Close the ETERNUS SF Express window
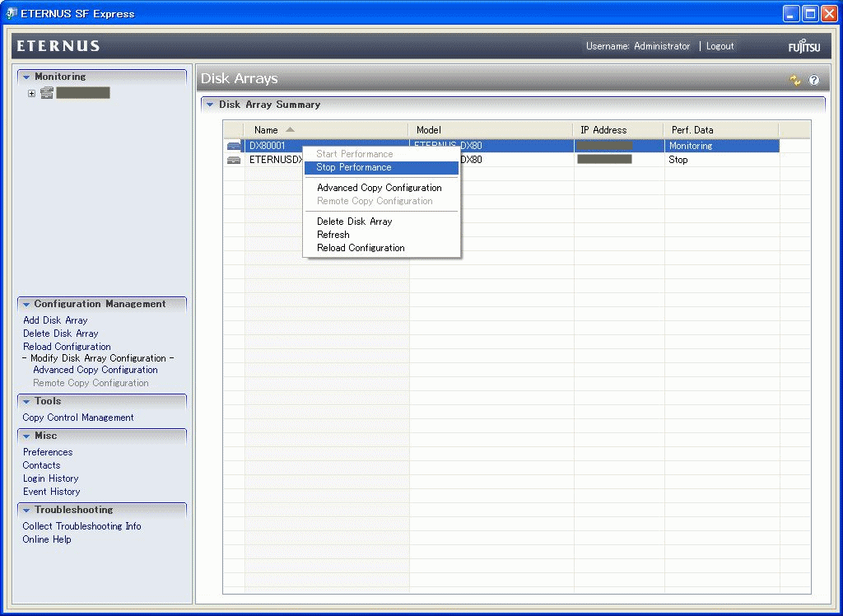 click(x=830, y=14)
